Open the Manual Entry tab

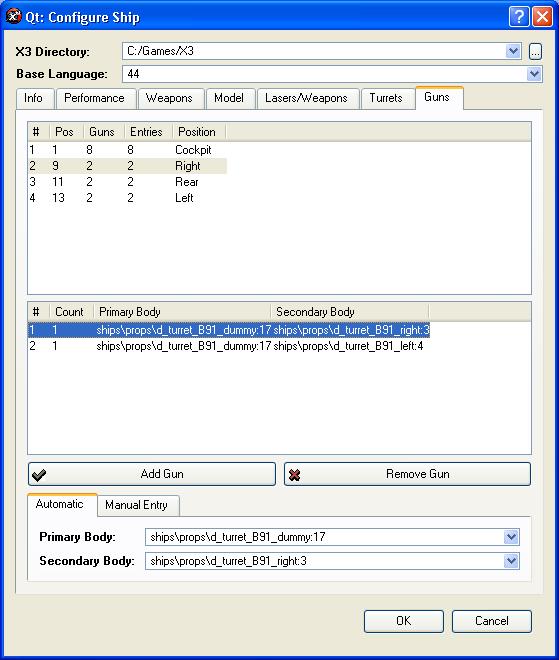[136, 505]
